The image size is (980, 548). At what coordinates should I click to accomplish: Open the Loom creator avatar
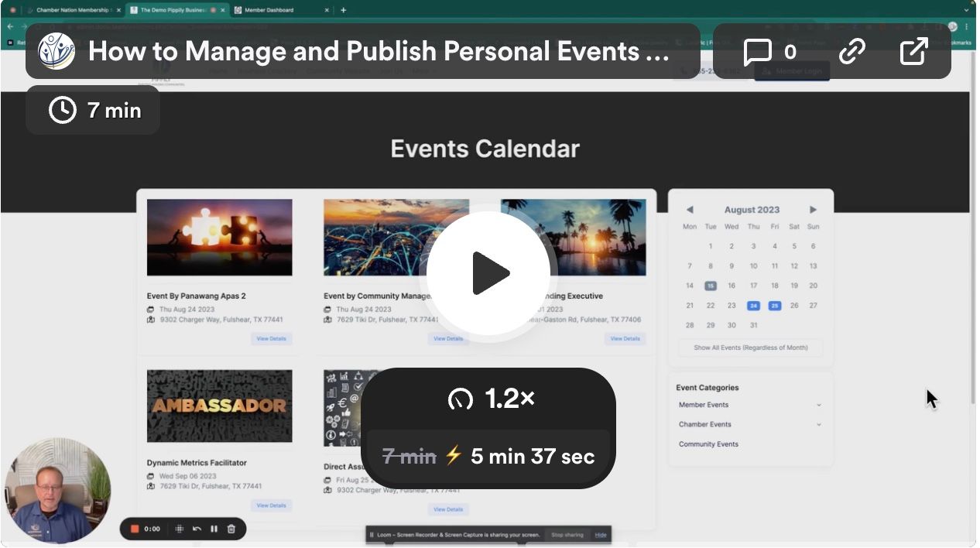click(57, 51)
